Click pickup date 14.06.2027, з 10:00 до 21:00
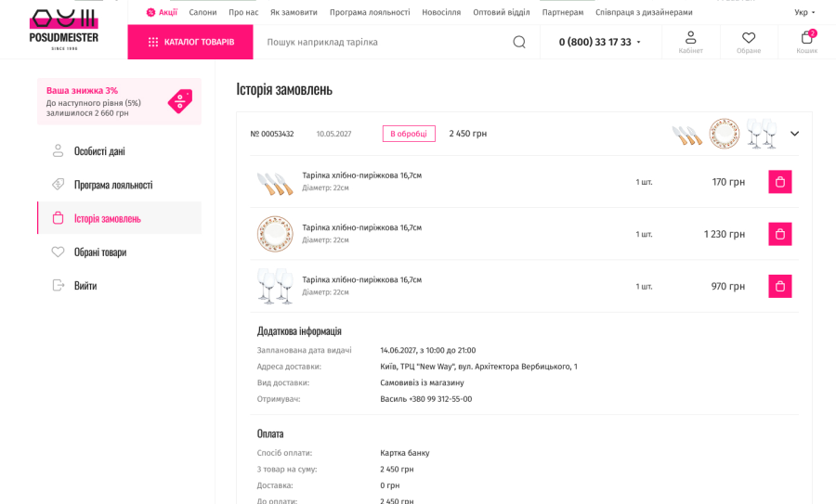This screenshot has height=504, width=836. [428, 350]
